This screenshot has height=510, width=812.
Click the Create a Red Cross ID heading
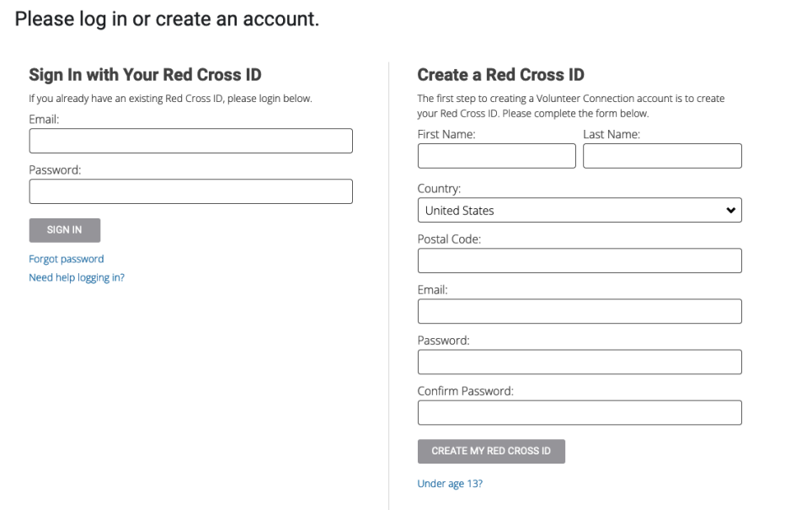pos(501,76)
